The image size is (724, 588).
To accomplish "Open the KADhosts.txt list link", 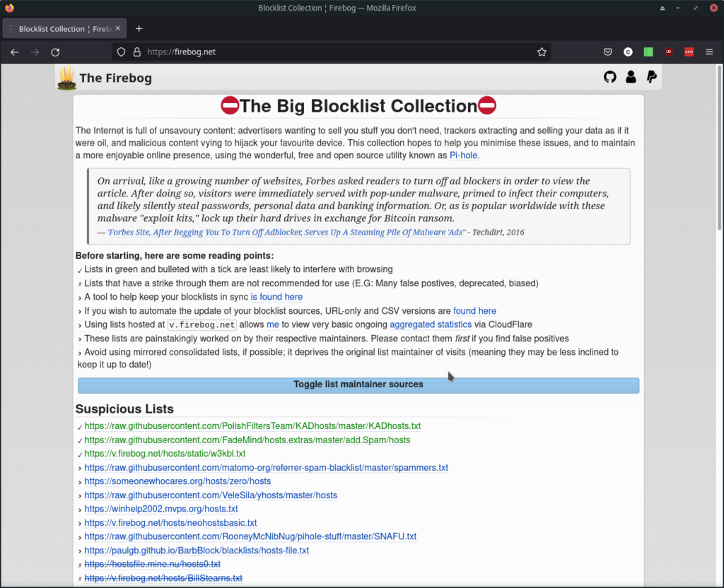I will pos(252,426).
